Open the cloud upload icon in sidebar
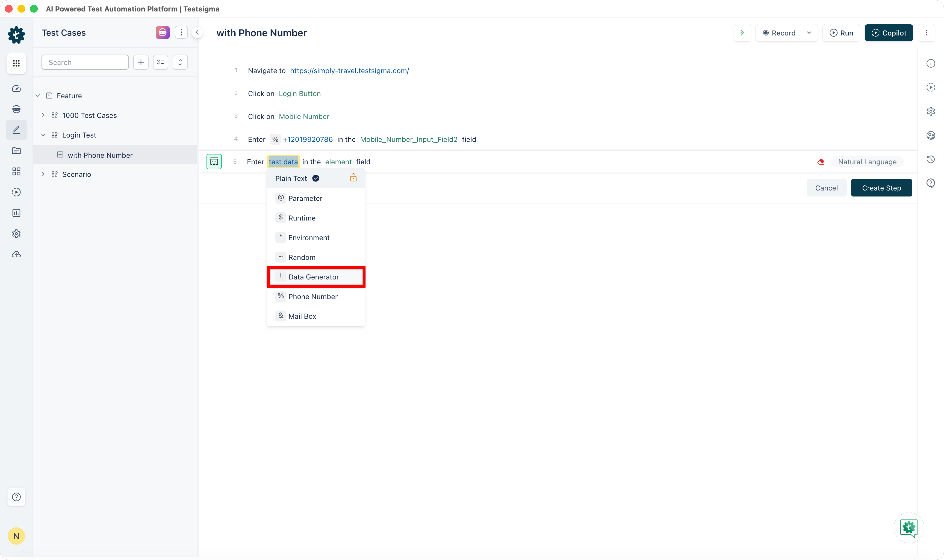The height and width of the screenshot is (560, 944). [x=16, y=255]
